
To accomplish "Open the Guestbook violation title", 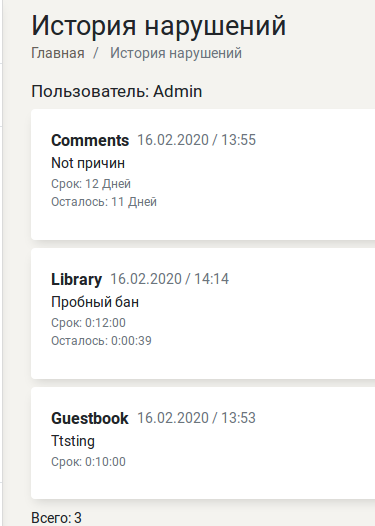I will point(90,418).
